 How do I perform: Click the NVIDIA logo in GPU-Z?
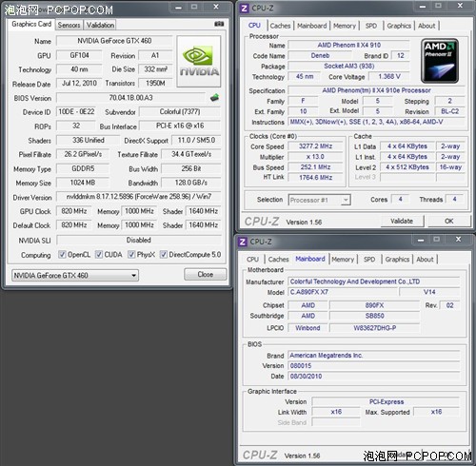[199, 61]
